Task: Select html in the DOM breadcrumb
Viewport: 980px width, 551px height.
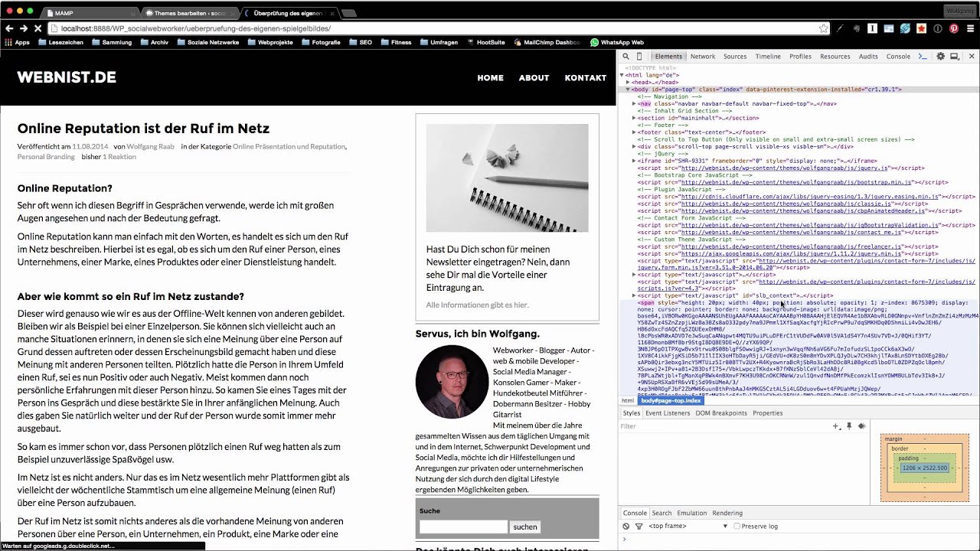Action: click(x=628, y=400)
